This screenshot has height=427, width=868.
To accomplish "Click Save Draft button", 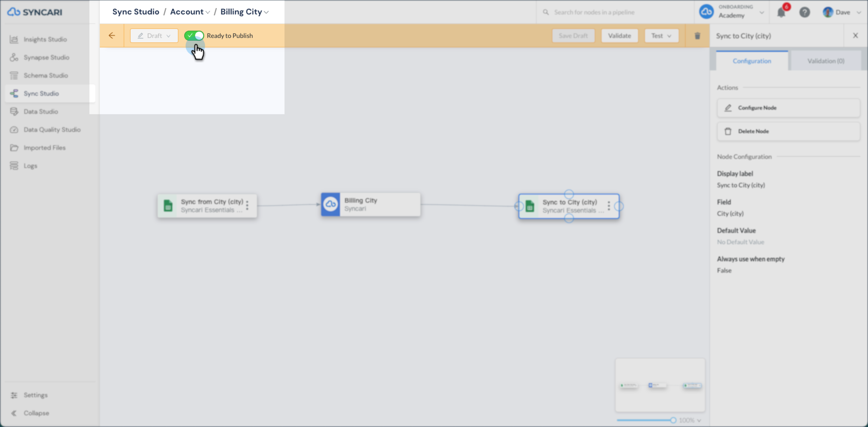I will 573,36.
